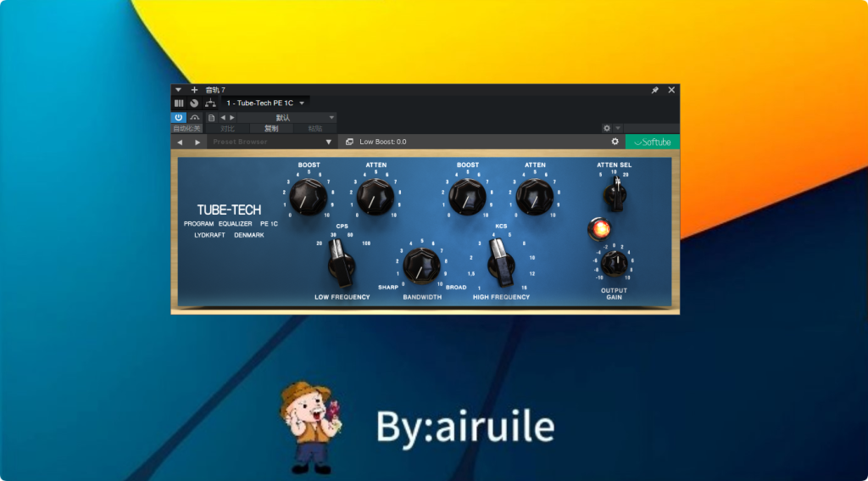Open the preset file page icon

click(211, 117)
